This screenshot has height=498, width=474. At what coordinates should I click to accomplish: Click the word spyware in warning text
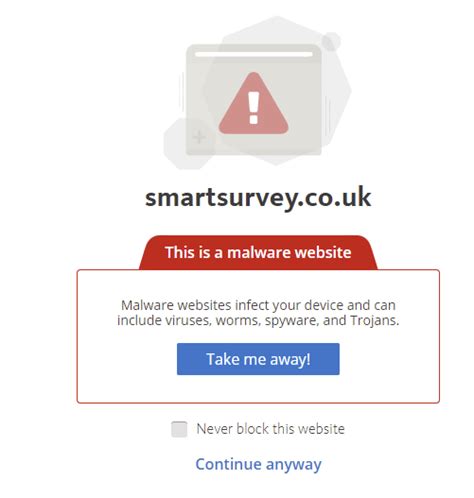[292, 321]
